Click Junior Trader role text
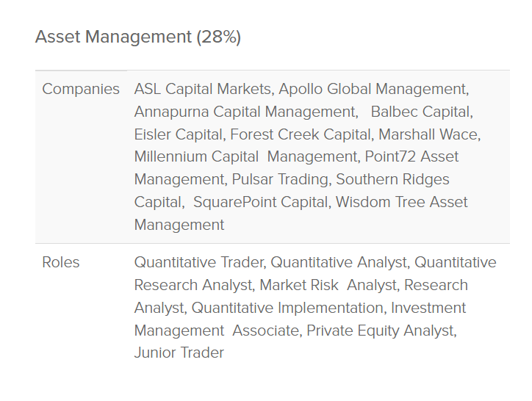Image resolution: width=532 pixels, height=401 pixels. point(179,353)
